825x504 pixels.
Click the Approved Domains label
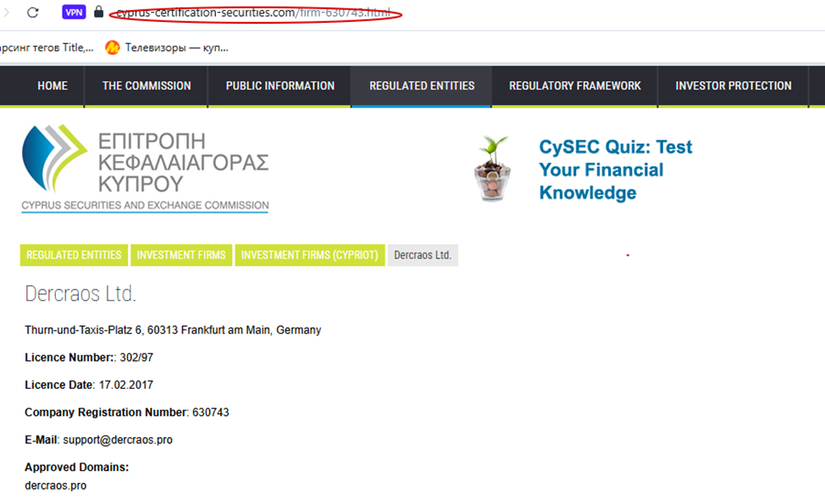pos(77,468)
